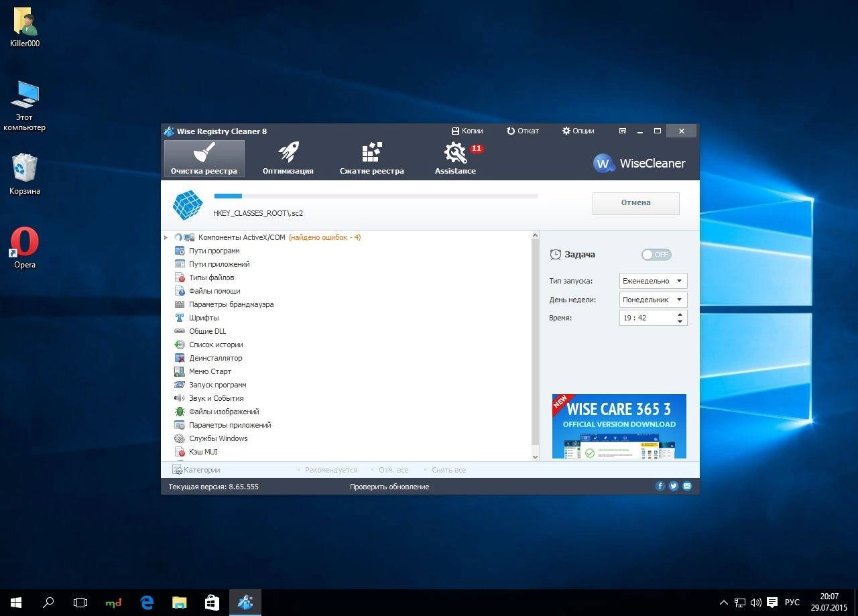Click the category list scroll-up arrow
Viewport: 858px width, 616px height.
535,235
